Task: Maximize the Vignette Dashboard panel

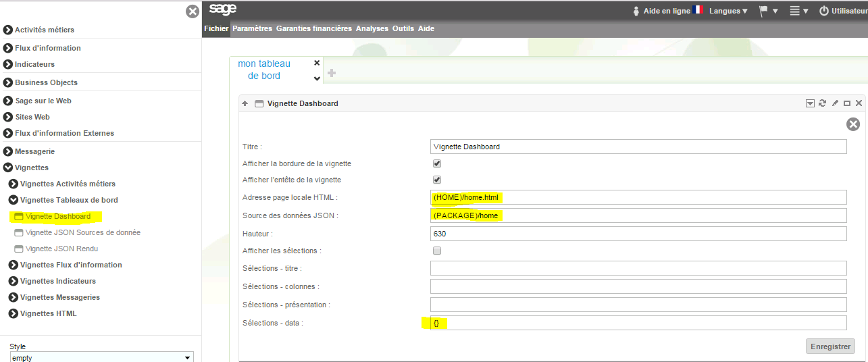Action: pyautogui.click(x=847, y=103)
